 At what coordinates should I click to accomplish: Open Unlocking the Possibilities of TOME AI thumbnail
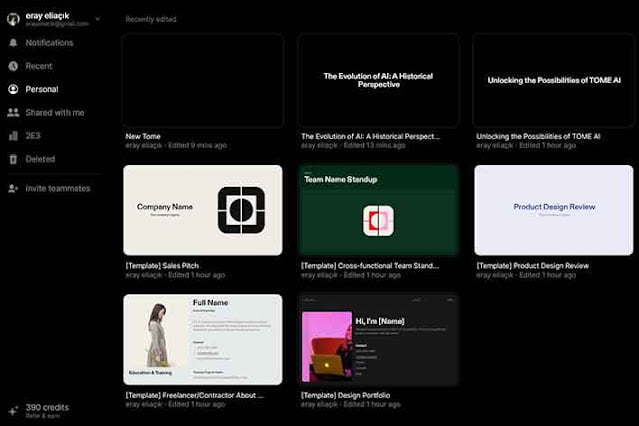pyautogui.click(x=554, y=81)
